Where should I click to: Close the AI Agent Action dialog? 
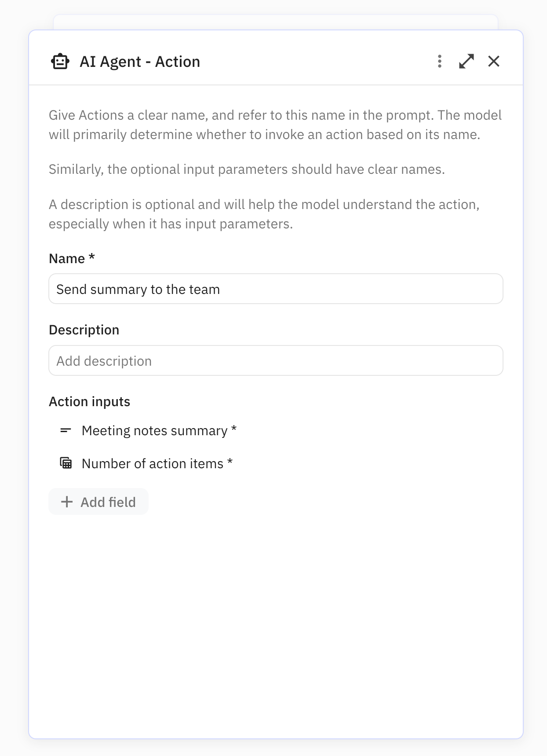pos(494,61)
